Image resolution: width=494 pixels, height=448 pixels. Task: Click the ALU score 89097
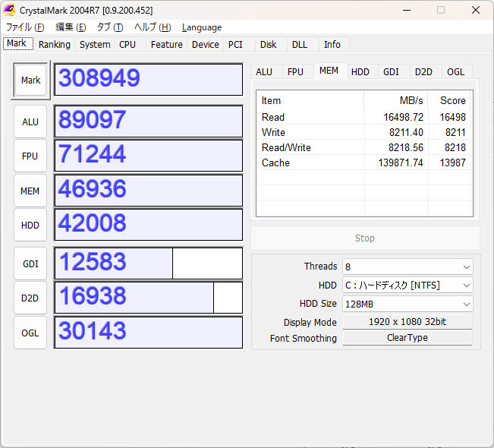point(149,121)
